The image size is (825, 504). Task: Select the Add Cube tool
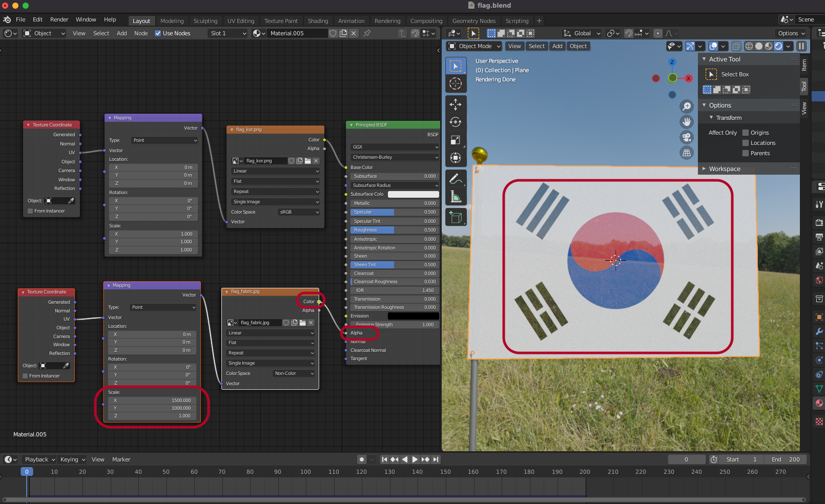pos(456,217)
